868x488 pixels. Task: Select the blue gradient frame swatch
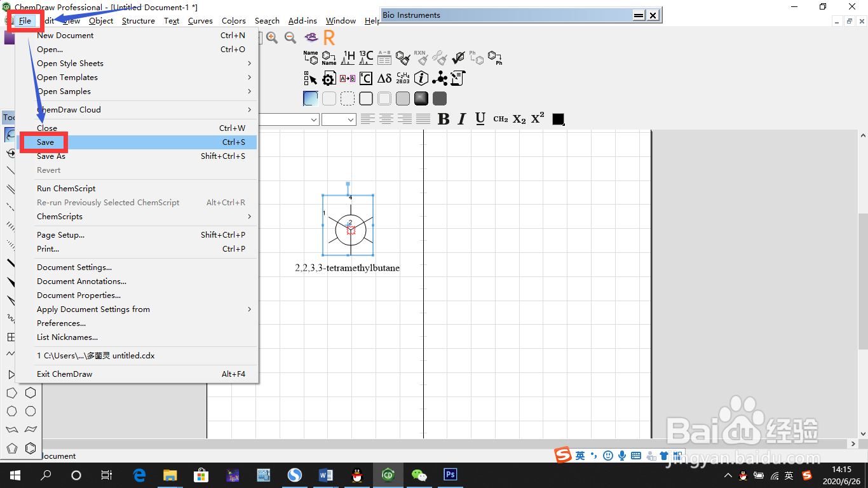(x=311, y=98)
